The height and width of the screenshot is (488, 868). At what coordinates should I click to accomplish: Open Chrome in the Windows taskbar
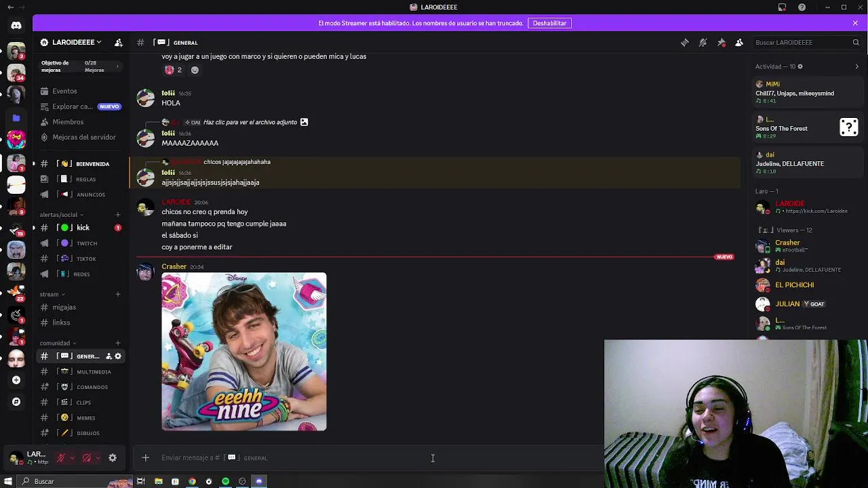(x=192, y=481)
